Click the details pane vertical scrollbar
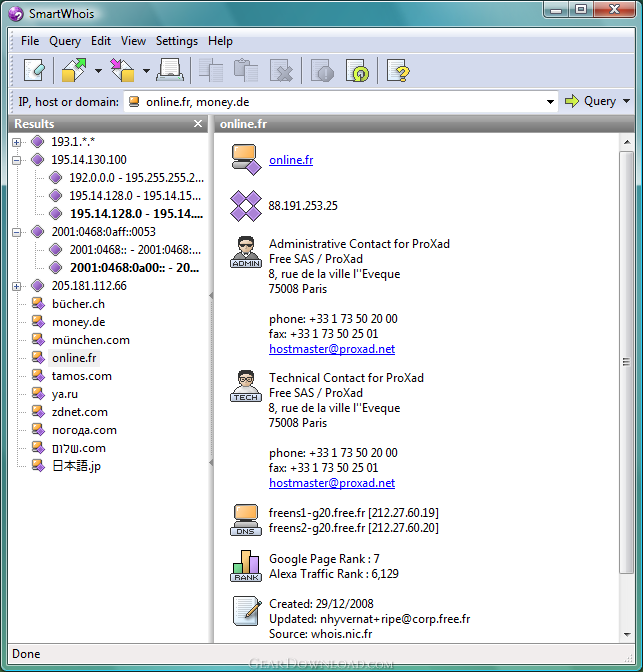Viewport: 643px width, 672px height. point(627,362)
